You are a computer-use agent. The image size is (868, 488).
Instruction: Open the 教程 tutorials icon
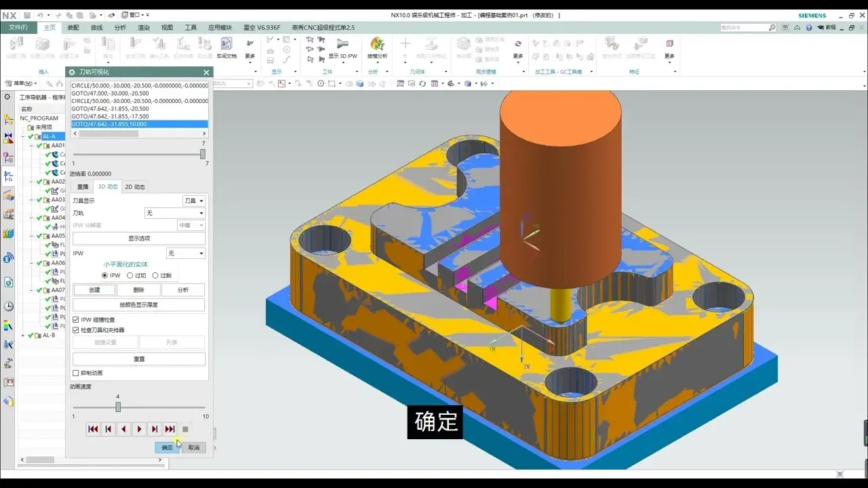point(827,28)
